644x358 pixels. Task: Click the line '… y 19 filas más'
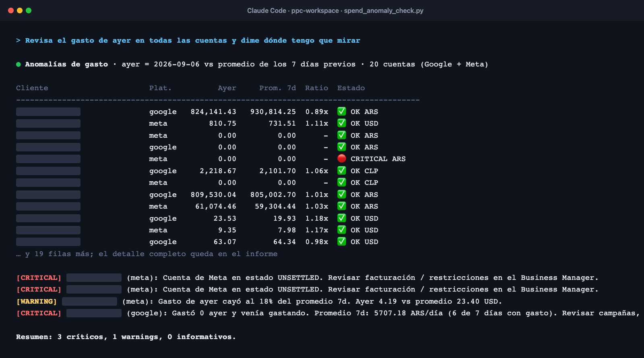(x=147, y=254)
